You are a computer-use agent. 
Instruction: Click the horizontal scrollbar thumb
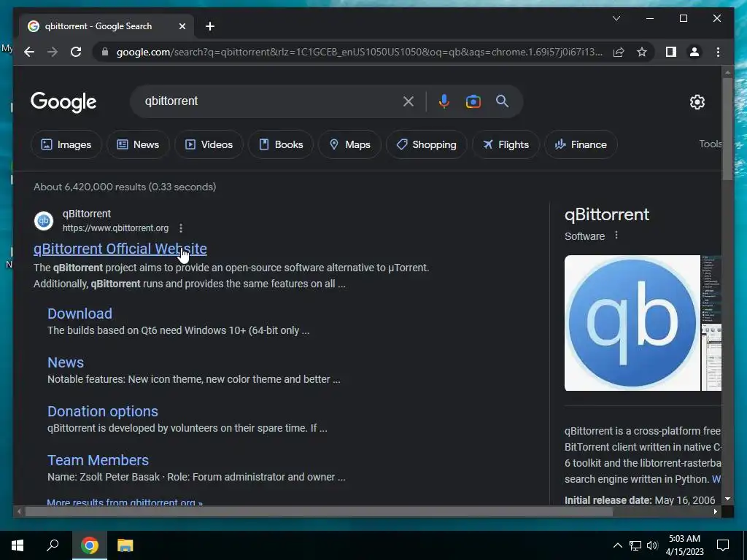(x=319, y=512)
